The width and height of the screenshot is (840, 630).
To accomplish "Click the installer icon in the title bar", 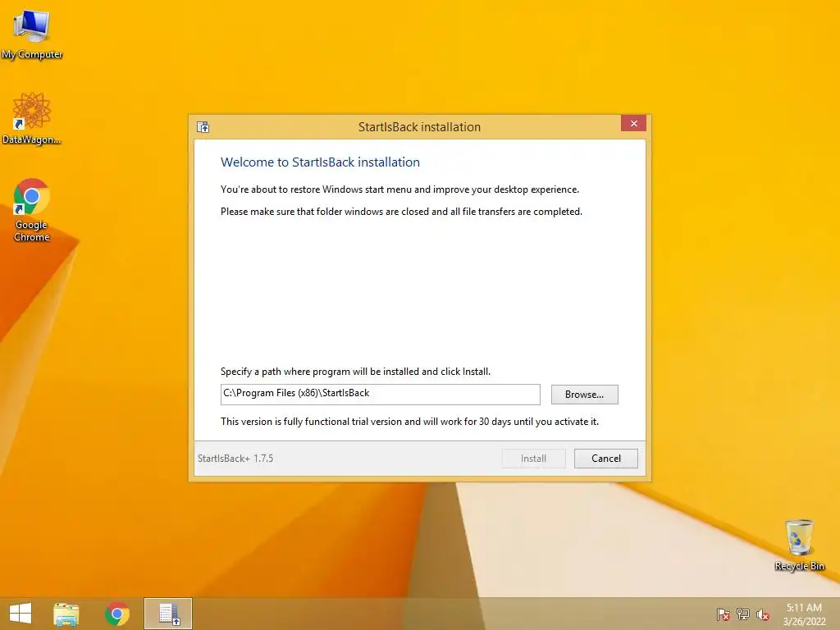I will tap(203, 127).
